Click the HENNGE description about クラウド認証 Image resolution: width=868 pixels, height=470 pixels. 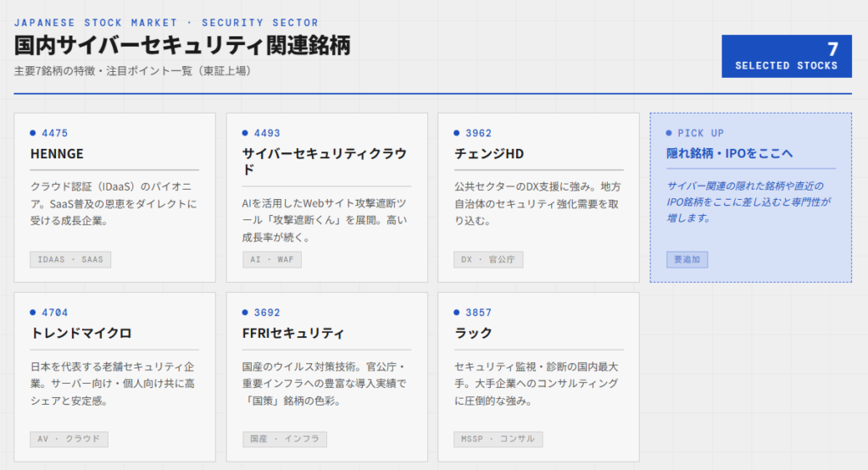click(114, 203)
